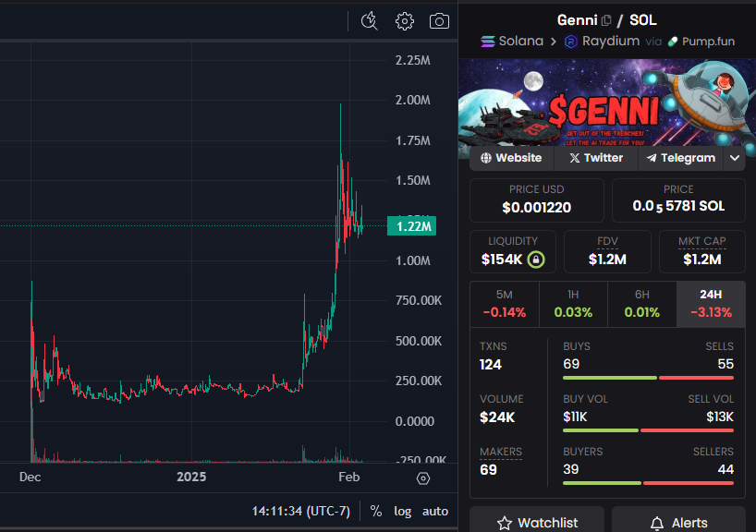Toggle percentage scale on the chart
The width and height of the screenshot is (756, 532).
pos(374,511)
